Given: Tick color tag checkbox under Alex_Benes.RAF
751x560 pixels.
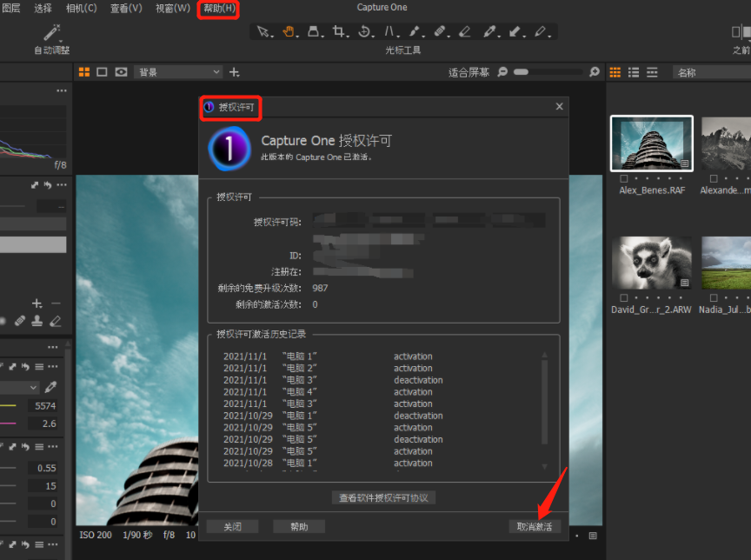Looking at the screenshot, I should 624,178.
